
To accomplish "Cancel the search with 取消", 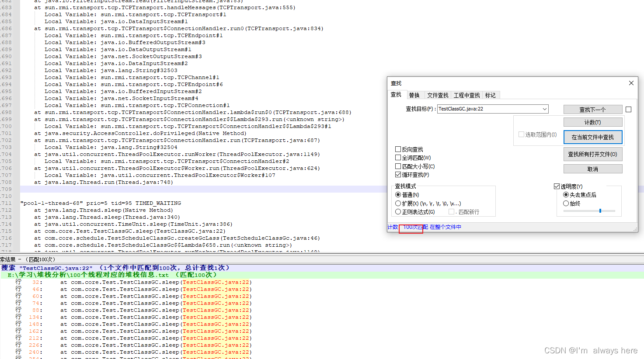I will pyautogui.click(x=592, y=169).
